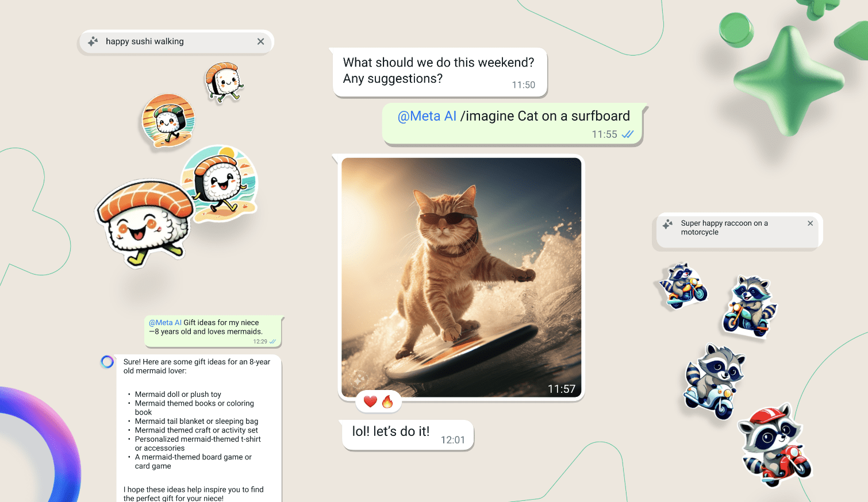The image size is (868, 502).
Task: Click the @Meta AI mention in gift ideas message
Action: click(x=166, y=323)
